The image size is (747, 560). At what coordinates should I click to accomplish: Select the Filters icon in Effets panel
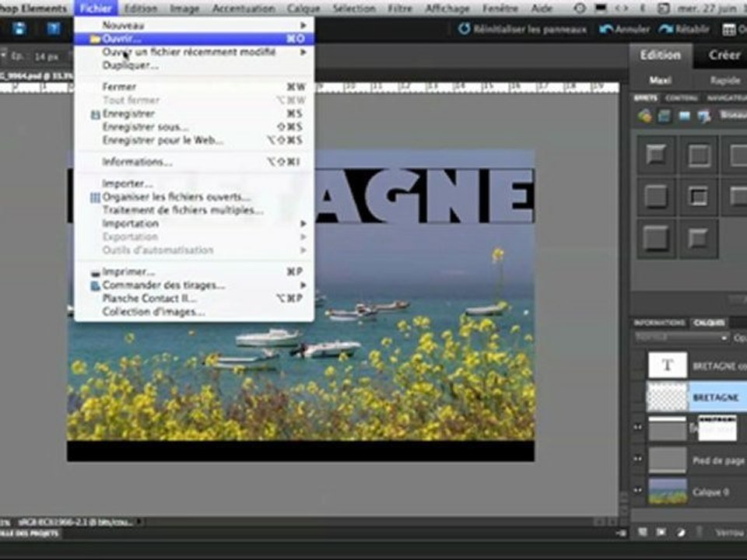(644, 116)
